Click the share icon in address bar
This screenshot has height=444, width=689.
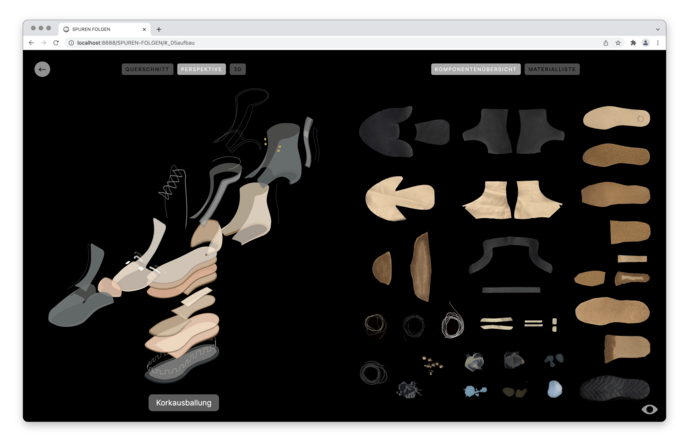pyautogui.click(x=605, y=43)
